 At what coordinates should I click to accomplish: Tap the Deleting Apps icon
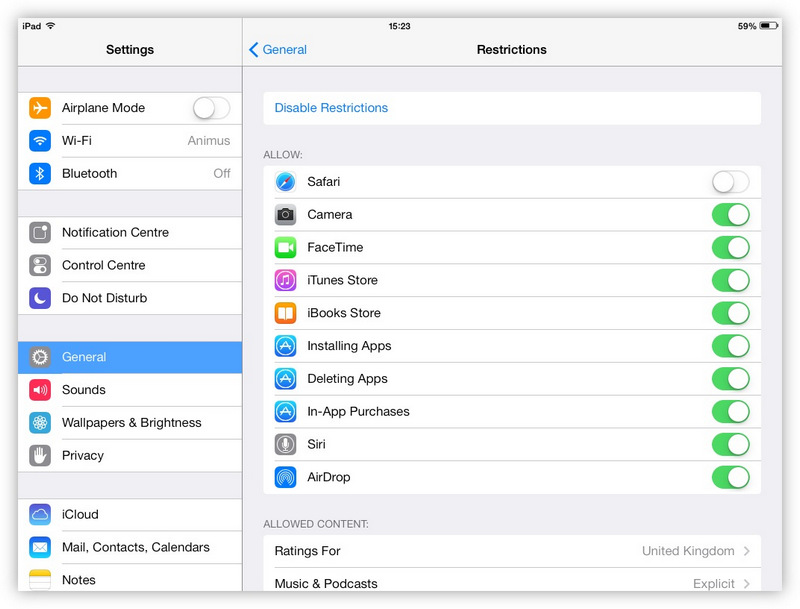click(x=285, y=378)
